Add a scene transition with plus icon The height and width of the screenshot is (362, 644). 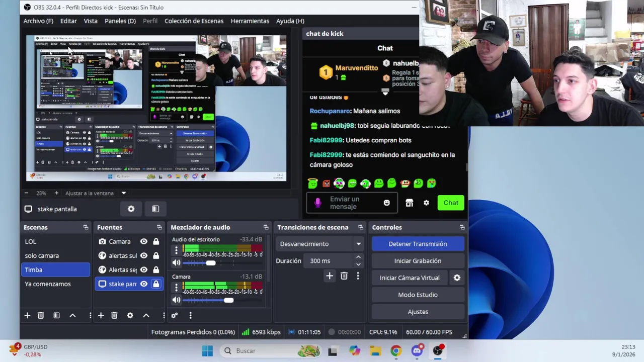point(330,276)
